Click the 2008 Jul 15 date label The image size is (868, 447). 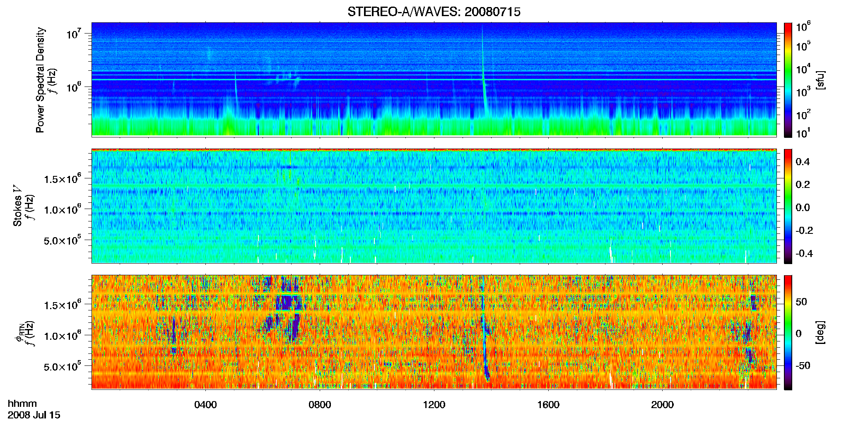tap(34, 415)
